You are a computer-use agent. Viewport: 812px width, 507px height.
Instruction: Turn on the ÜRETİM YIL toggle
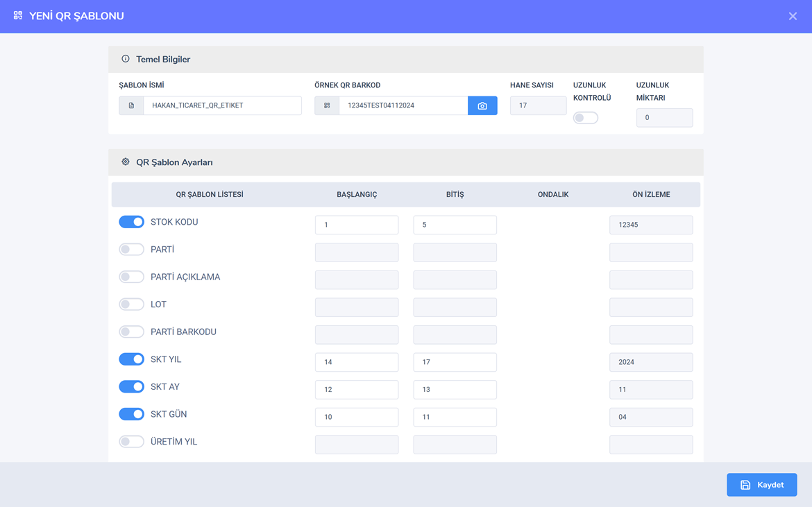pos(131,442)
